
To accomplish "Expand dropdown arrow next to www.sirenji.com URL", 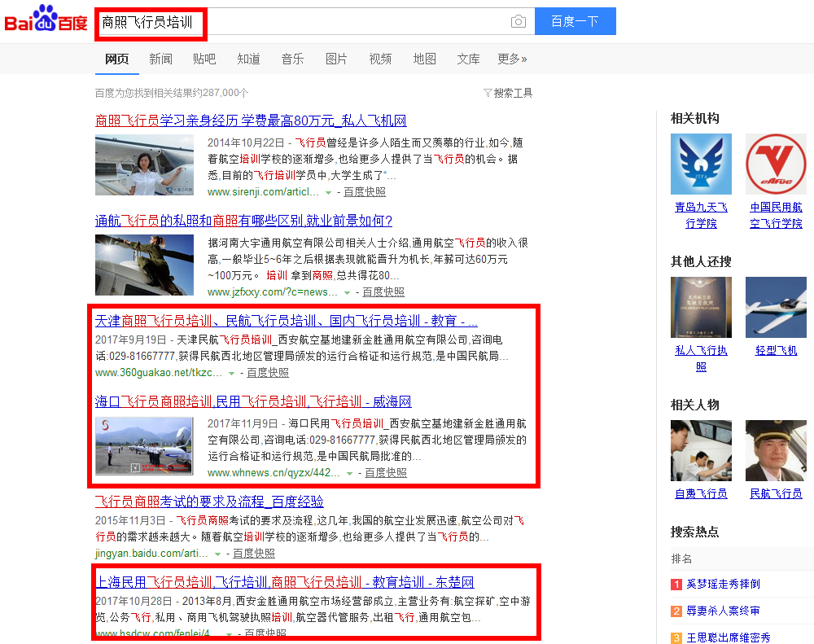I will 328,193.
